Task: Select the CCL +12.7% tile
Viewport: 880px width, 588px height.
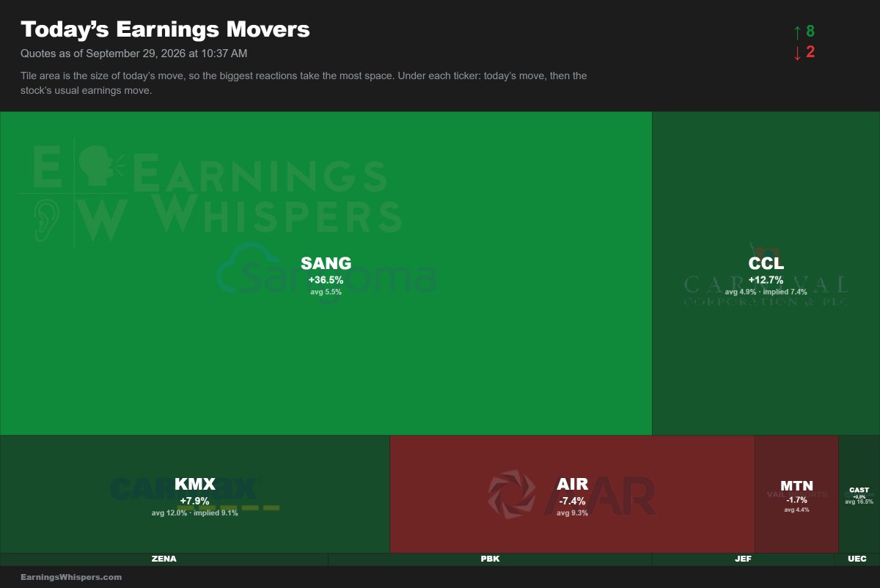Action: [766, 273]
